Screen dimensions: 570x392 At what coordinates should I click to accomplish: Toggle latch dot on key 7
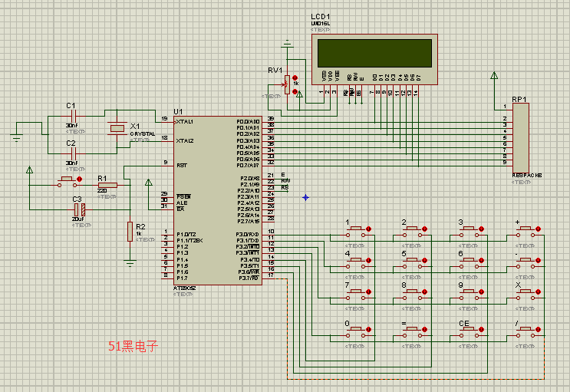pyautogui.click(x=368, y=292)
